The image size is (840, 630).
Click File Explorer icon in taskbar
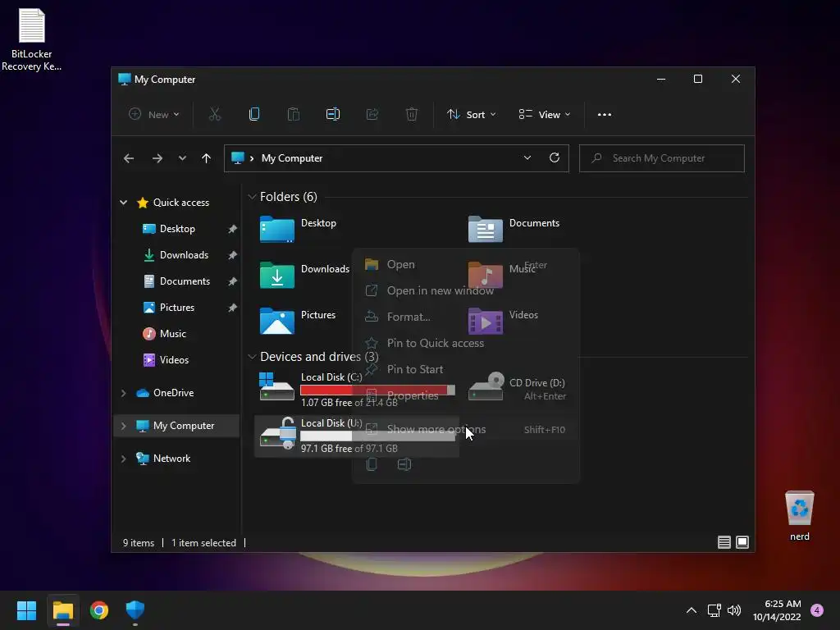(62, 610)
